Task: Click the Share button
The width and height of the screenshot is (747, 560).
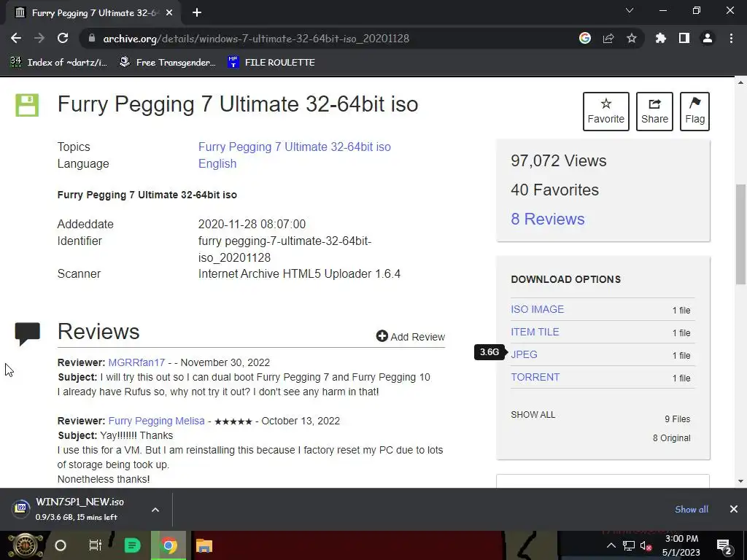Action: 654,112
